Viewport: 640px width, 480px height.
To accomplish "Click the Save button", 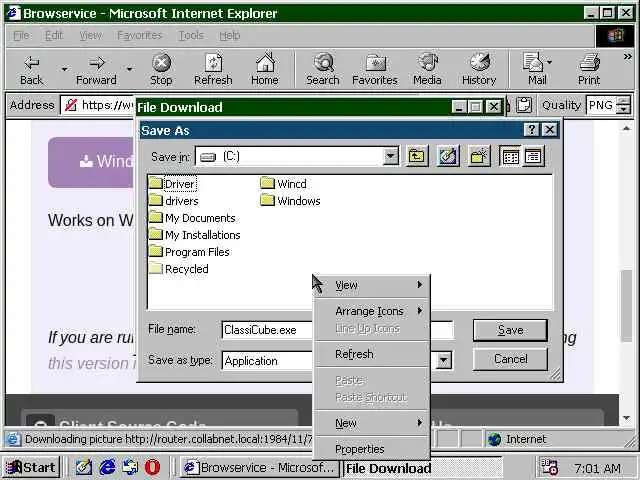I will (x=510, y=330).
